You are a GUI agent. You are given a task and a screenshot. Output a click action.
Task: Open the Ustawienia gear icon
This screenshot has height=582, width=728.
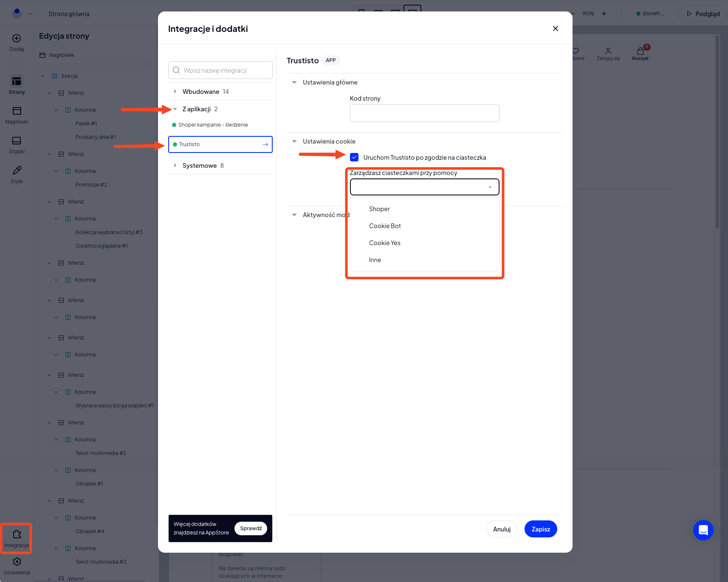(17, 562)
